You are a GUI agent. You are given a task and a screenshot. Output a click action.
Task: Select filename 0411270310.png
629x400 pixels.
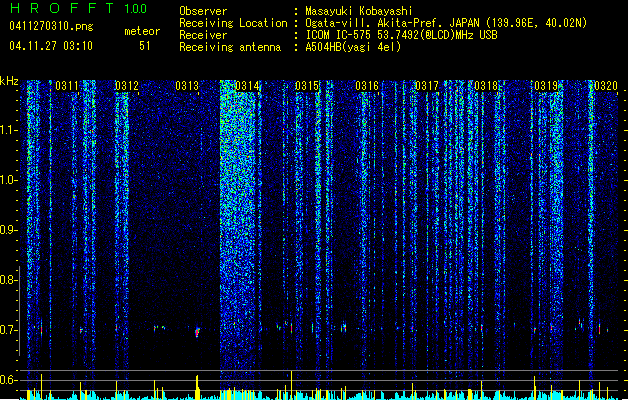pos(51,26)
